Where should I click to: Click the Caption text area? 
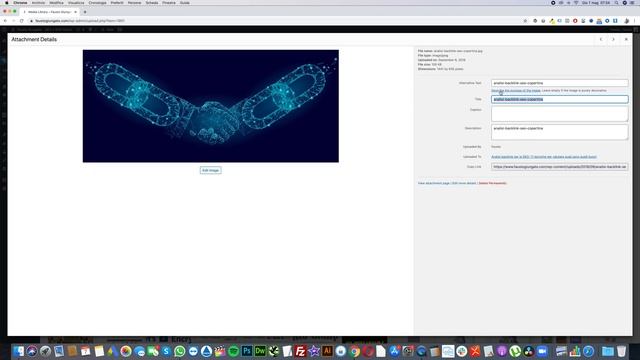(560, 114)
